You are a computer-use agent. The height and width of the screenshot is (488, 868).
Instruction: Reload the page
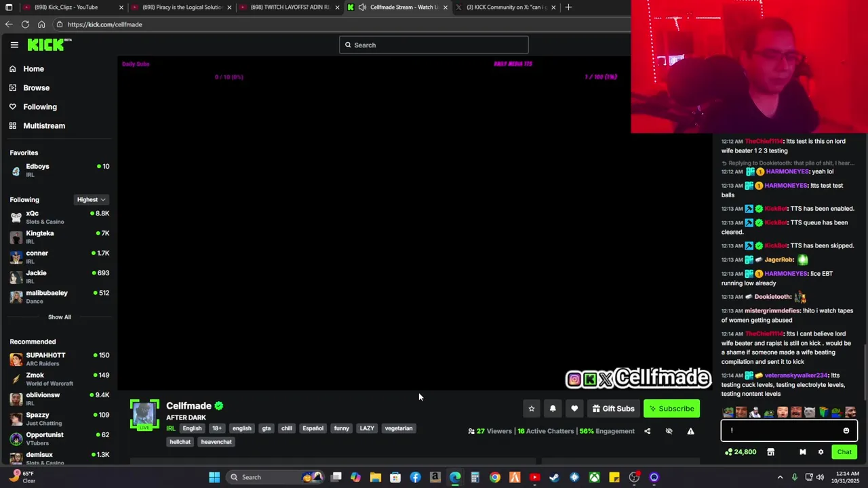25,24
